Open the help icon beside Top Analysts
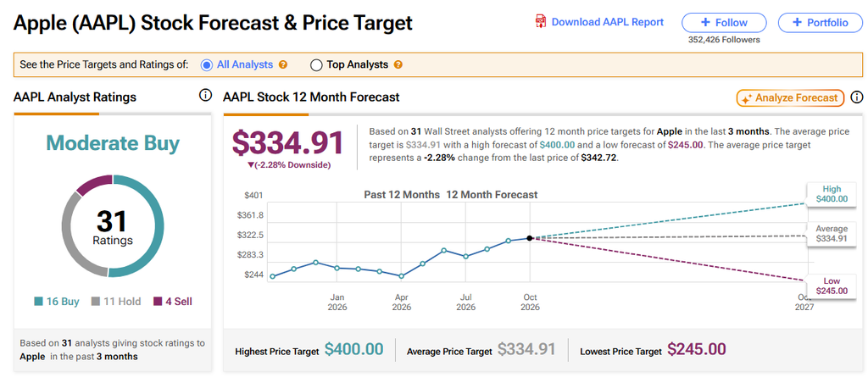This screenshot has height=383, width=868. (398, 64)
